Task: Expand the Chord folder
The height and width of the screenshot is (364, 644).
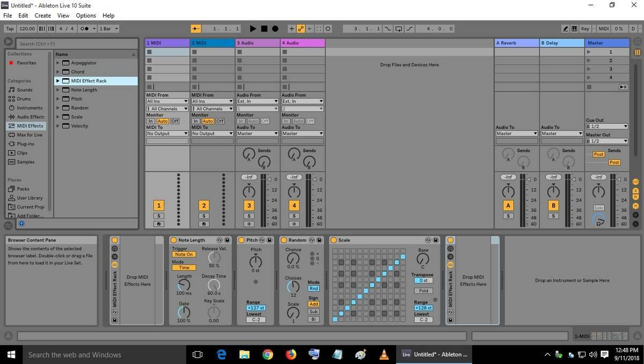Action: click(x=58, y=72)
